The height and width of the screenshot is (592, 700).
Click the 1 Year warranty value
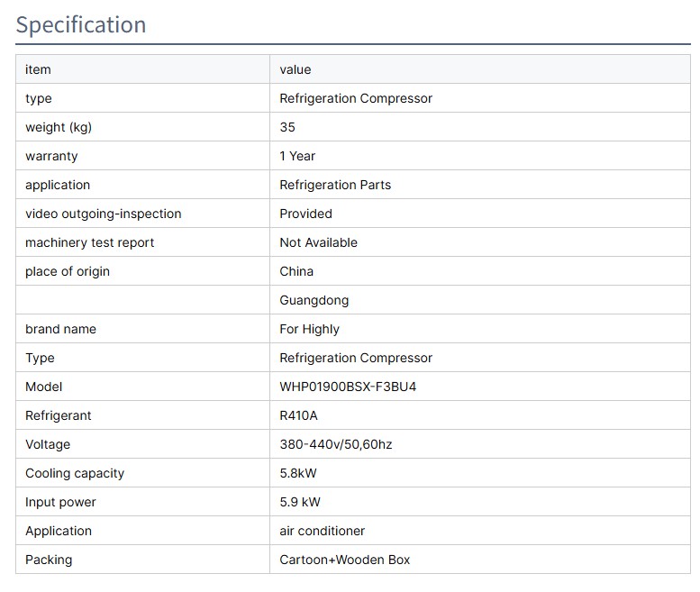coord(297,156)
